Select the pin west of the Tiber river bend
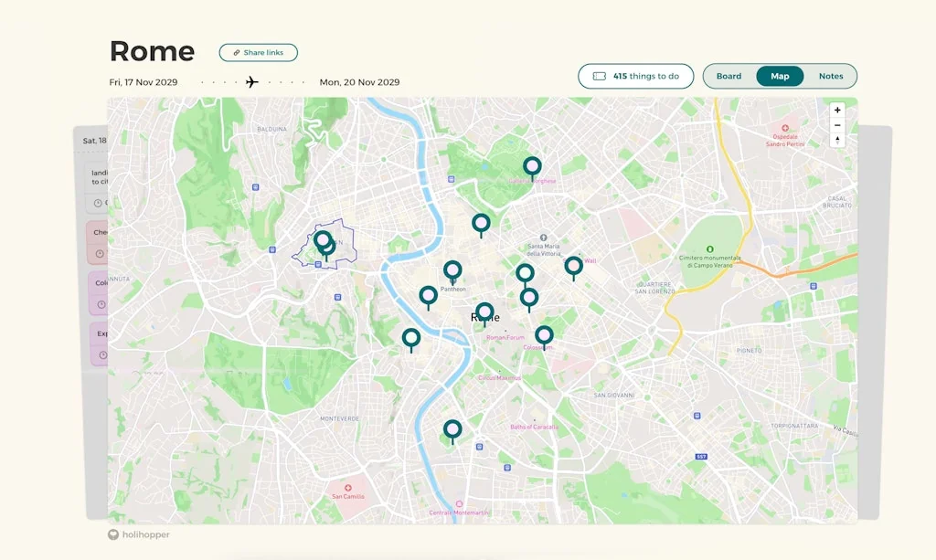This screenshot has width=936, height=560. tap(410, 340)
